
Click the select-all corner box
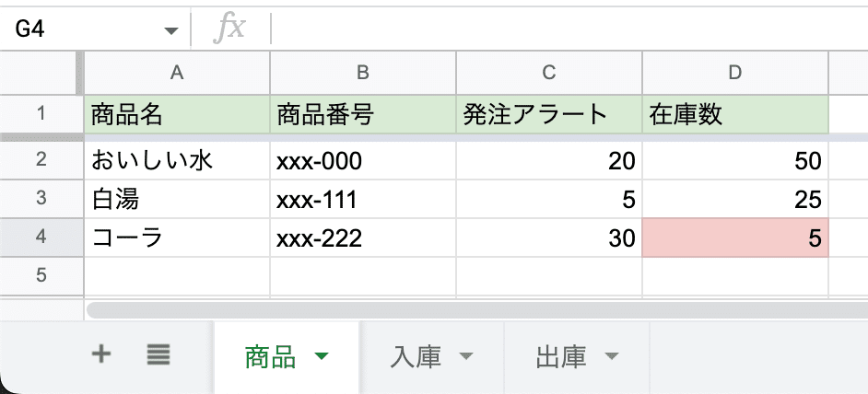click(x=41, y=73)
